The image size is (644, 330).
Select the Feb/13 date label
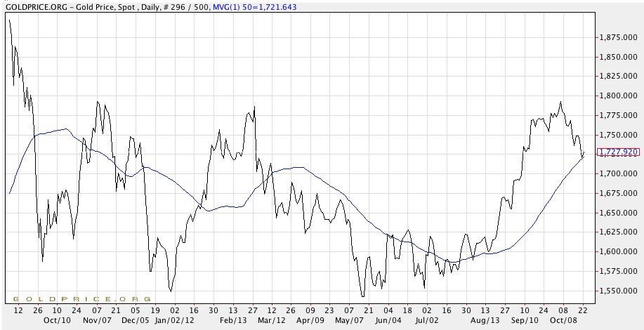pos(233,319)
